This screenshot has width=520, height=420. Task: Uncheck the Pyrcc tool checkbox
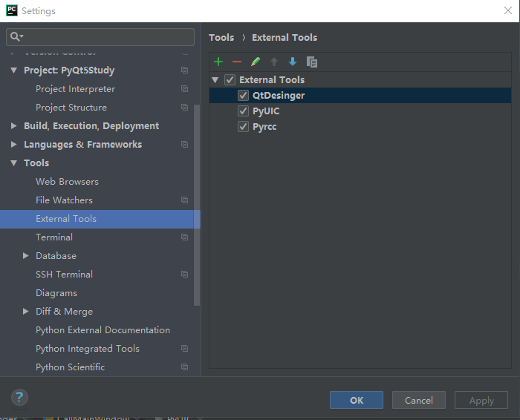[x=243, y=127]
